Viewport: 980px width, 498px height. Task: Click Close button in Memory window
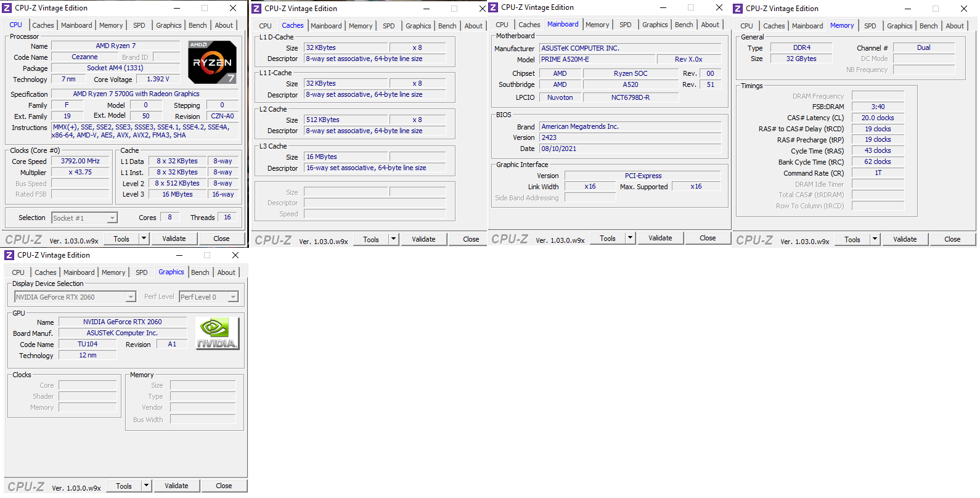coord(952,239)
